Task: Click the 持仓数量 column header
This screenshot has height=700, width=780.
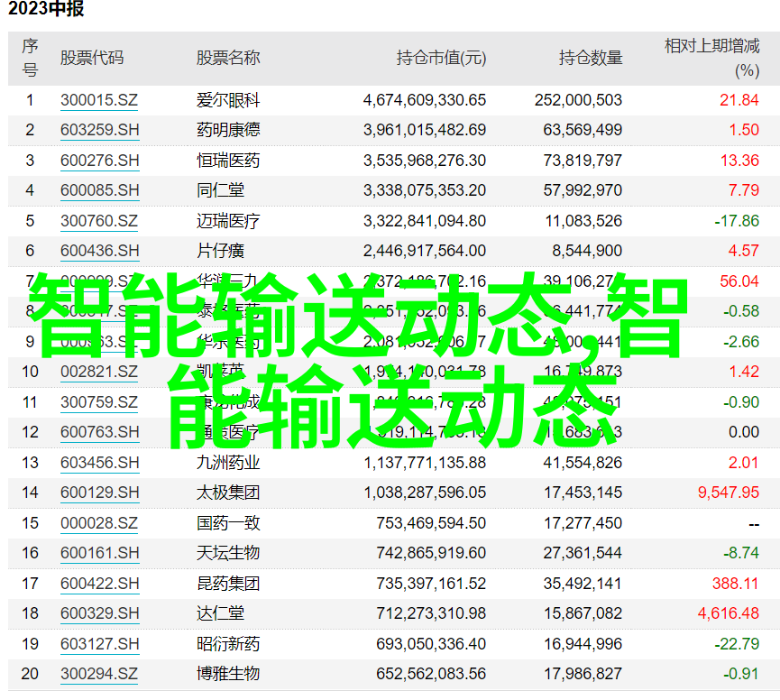Action: (x=591, y=59)
